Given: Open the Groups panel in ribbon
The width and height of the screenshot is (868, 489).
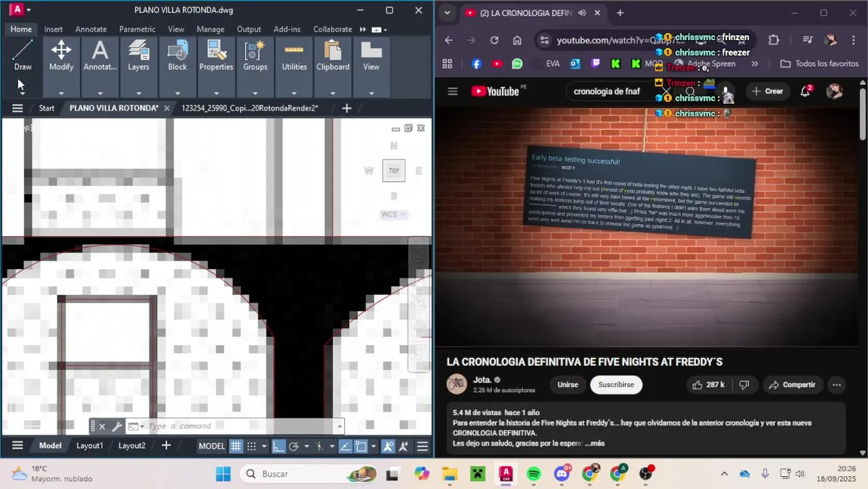Looking at the screenshot, I should tap(255, 56).
